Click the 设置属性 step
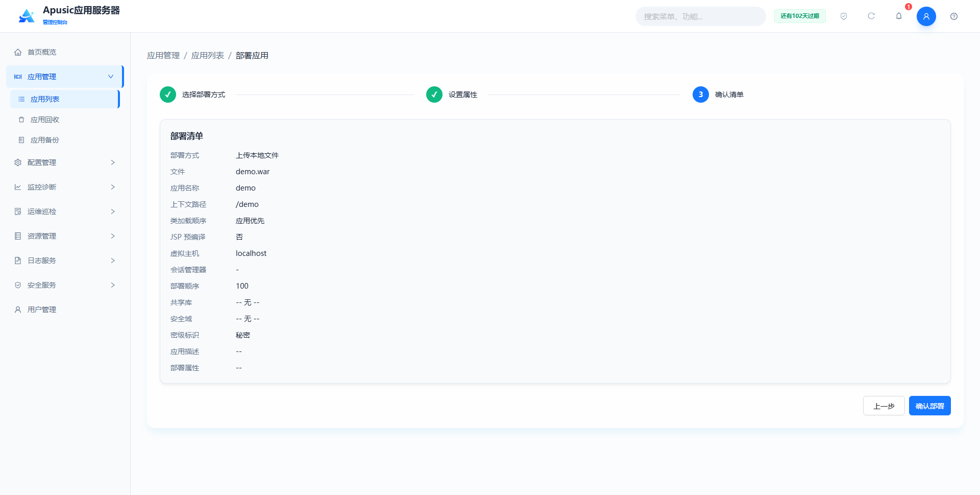The width and height of the screenshot is (980, 495). coord(452,95)
